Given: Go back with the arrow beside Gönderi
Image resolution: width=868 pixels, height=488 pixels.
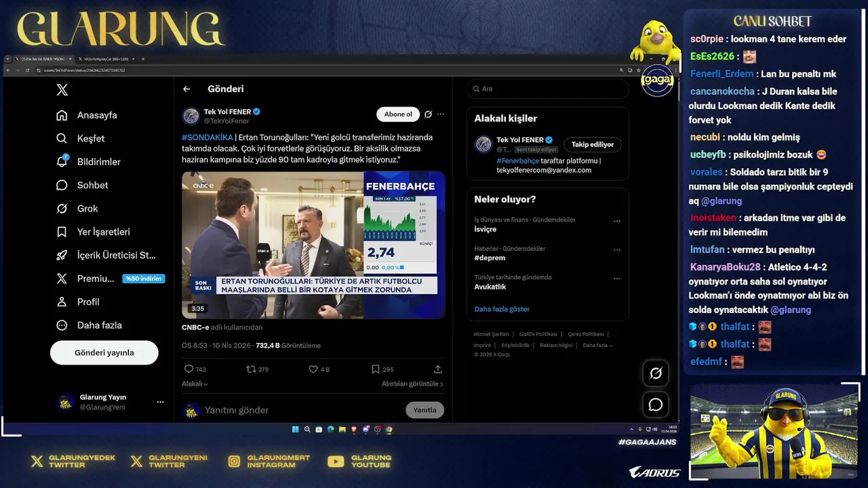Looking at the screenshot, I should 186,89.
